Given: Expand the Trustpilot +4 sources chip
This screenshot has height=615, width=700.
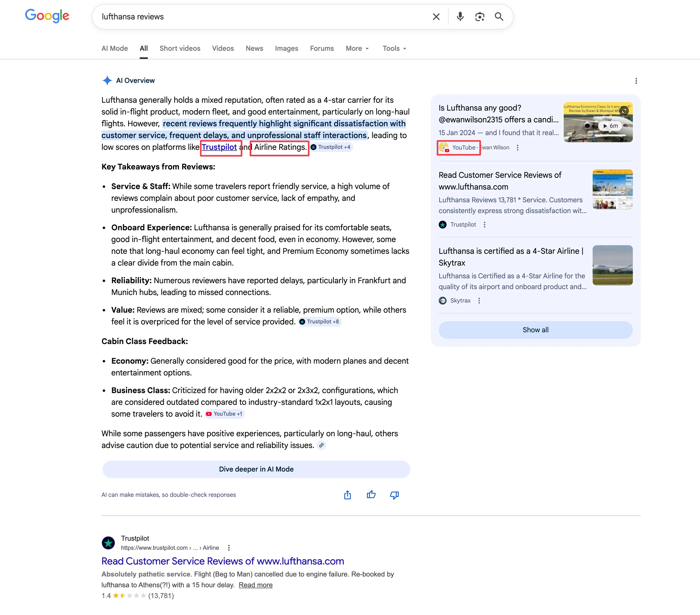Looking at the screenshot, I should coord(331,147).
